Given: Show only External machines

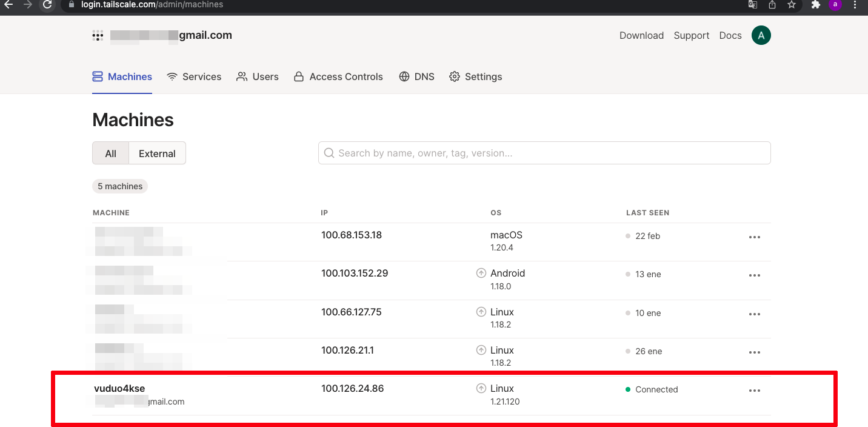Looking at the screenshot, I should coord(157,153).
